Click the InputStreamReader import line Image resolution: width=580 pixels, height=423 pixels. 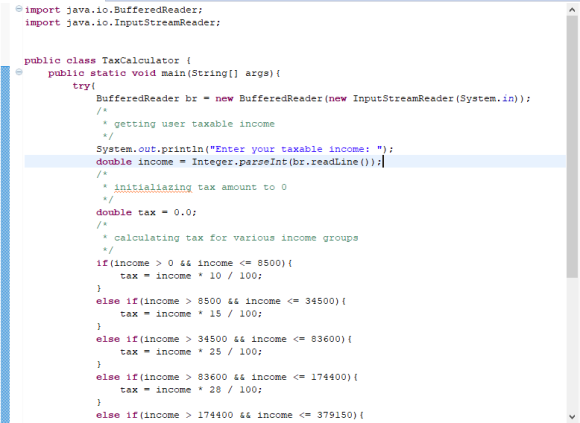coord(122,23)
